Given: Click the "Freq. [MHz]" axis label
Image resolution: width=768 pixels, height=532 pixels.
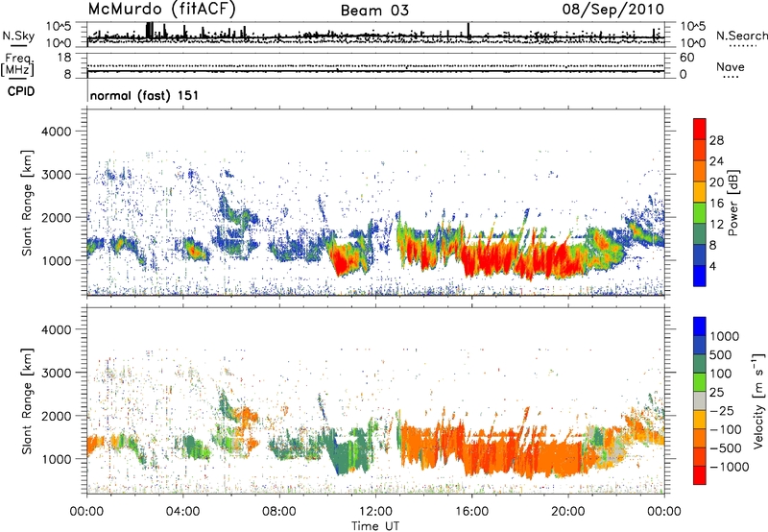Looking at the screenshot, I should pos(19,65).
